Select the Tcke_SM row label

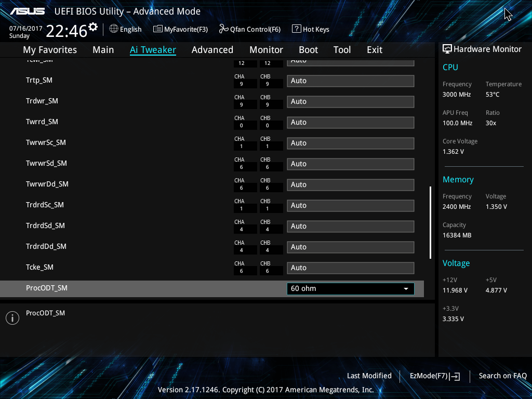click(x=39, y=268)
